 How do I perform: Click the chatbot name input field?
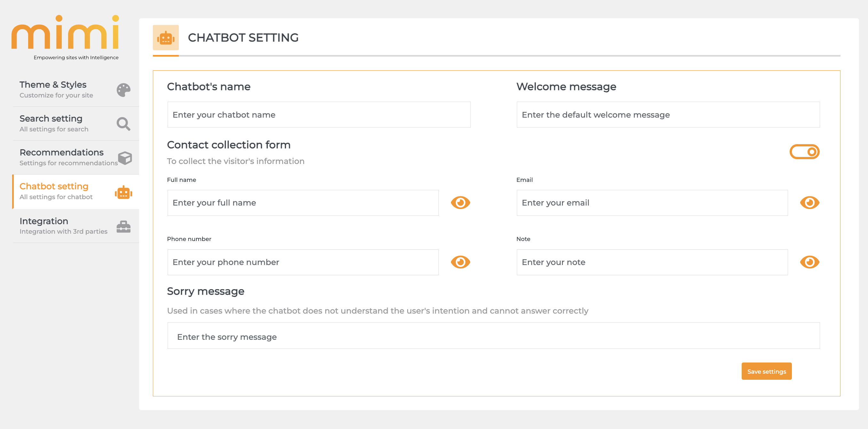tap(319, 115)
